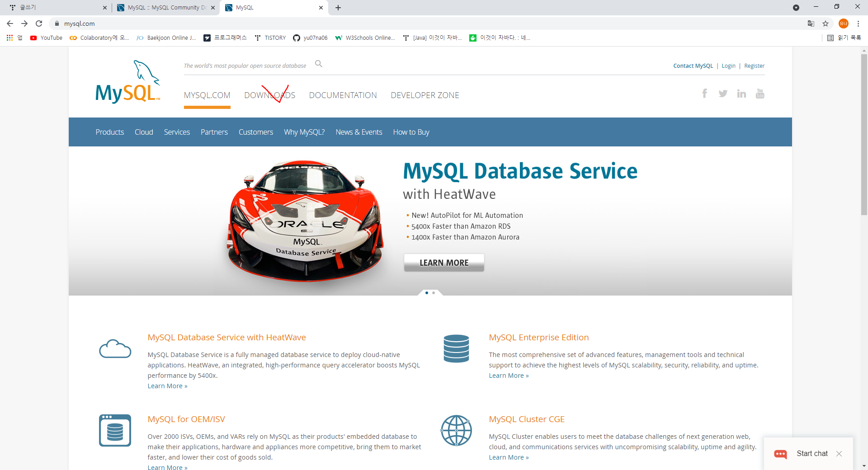The width and height of the screenshot is (868, 470).
Task: Click Learn More under Database Service with HeatWave
Action: pos(167,386)
